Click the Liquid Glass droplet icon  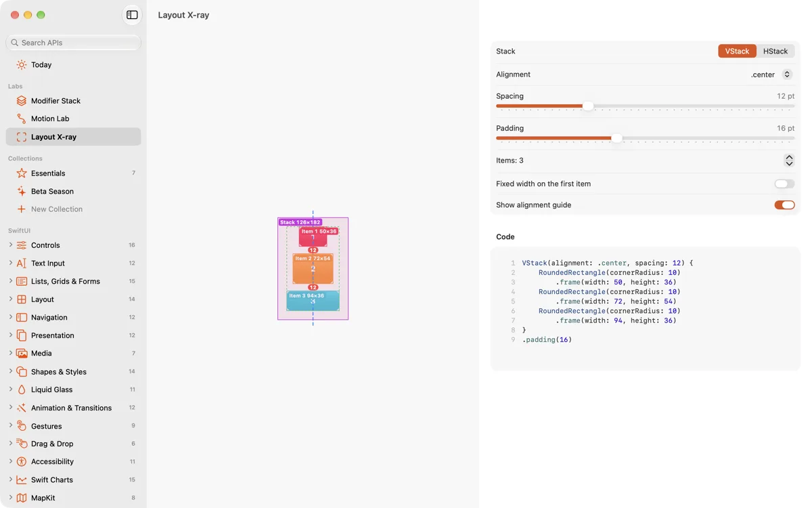click(x=22, y=389)
